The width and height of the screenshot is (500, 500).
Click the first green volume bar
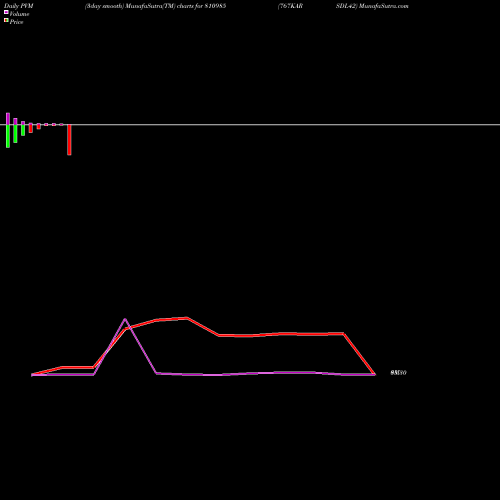coord(8,136)
